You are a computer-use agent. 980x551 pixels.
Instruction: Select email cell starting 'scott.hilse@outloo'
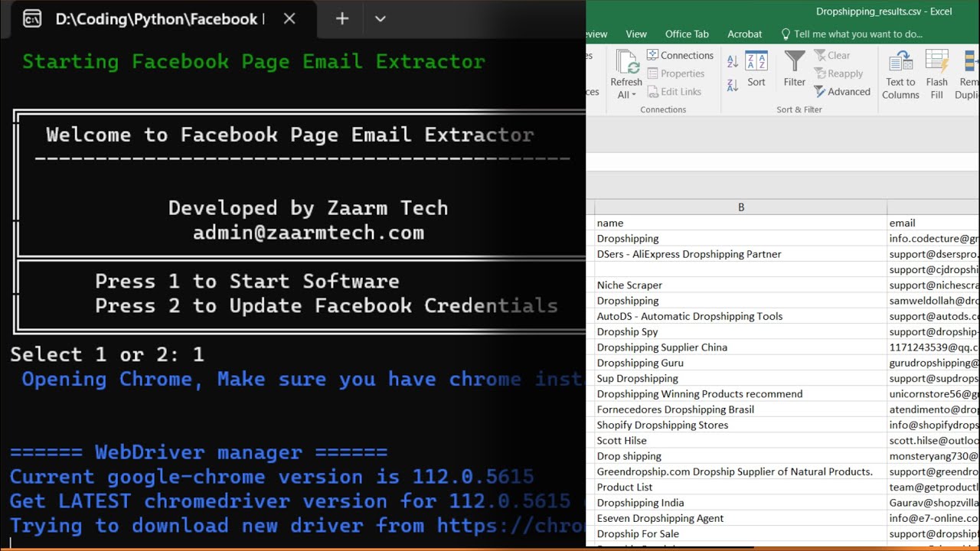(x=934, y=440)
